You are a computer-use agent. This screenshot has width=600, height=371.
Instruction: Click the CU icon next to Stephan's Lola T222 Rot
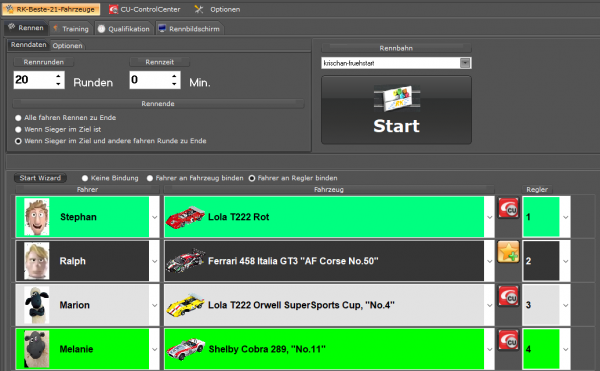tap(508, 208)
